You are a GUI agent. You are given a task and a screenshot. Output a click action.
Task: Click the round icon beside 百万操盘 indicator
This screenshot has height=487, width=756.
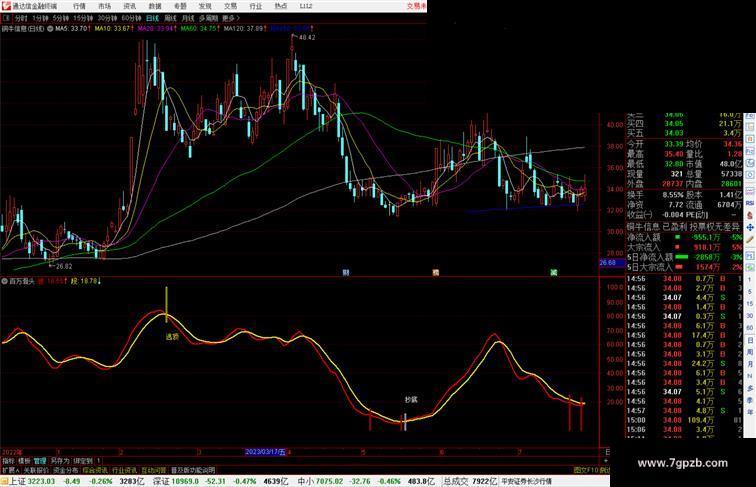[5, 281]
